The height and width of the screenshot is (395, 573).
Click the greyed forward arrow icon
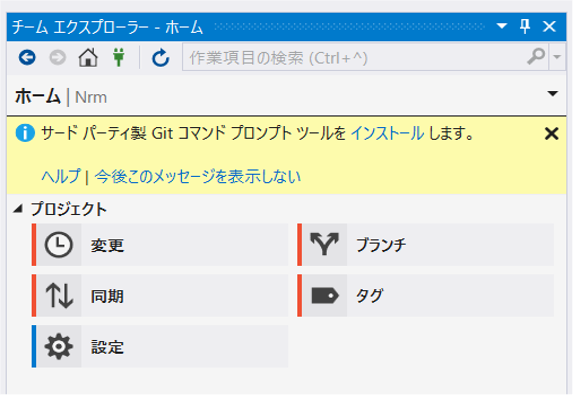[57, 57]
